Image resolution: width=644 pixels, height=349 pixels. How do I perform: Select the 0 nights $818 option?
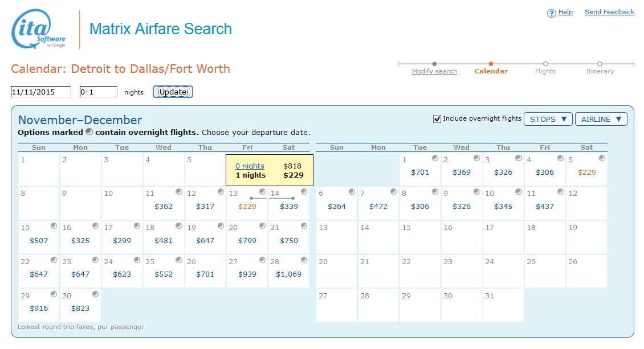[x=250, y=166]
